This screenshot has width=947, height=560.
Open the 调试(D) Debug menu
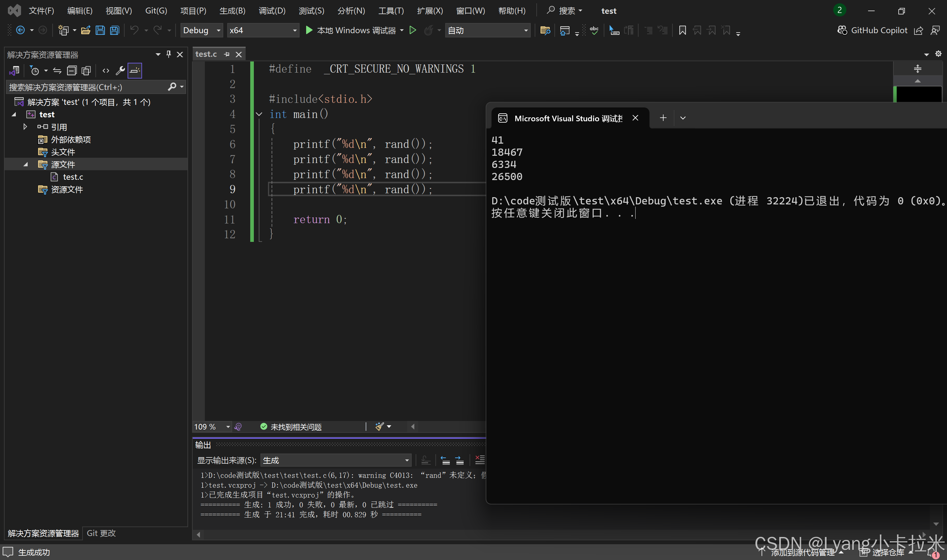coord(272,11)
